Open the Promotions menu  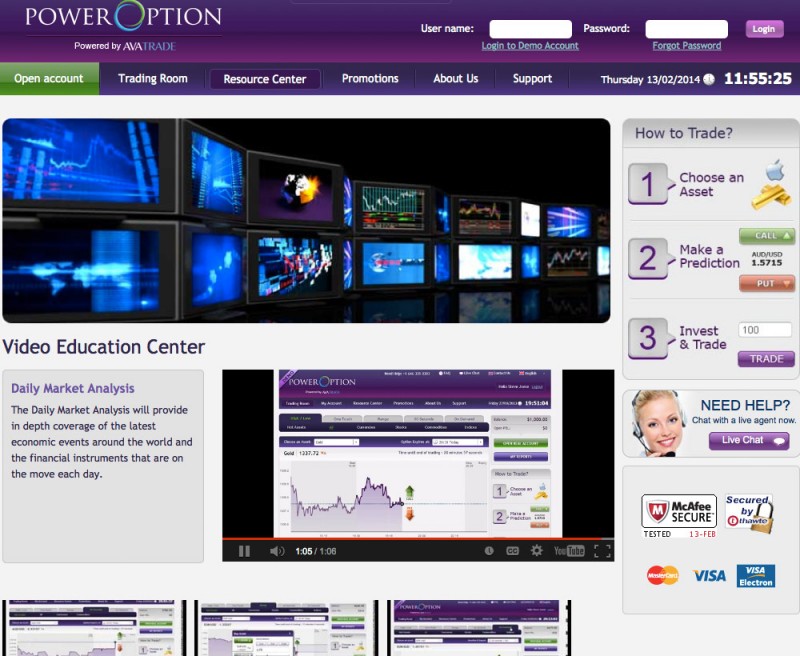[x=370, y=79]
